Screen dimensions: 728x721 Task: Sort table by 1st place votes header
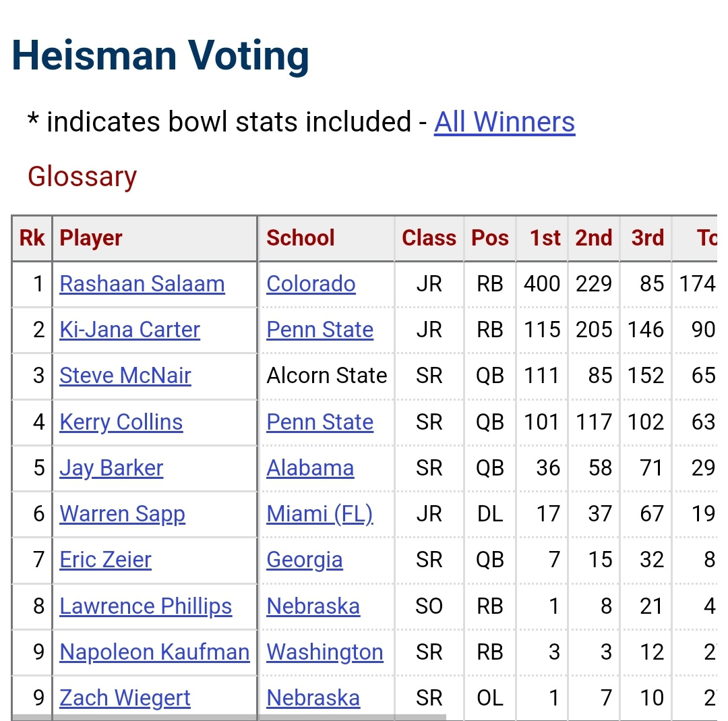pos(545,238)
